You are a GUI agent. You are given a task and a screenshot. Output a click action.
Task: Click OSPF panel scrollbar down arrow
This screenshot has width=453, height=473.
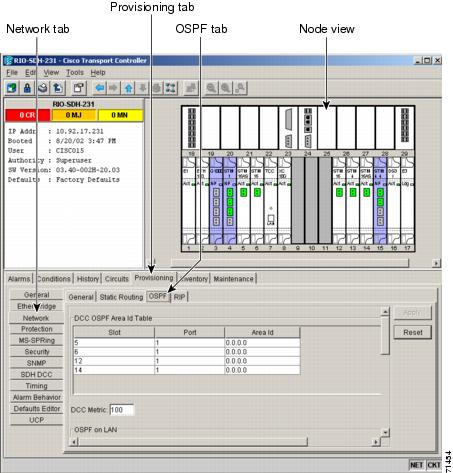click(385, 433)
